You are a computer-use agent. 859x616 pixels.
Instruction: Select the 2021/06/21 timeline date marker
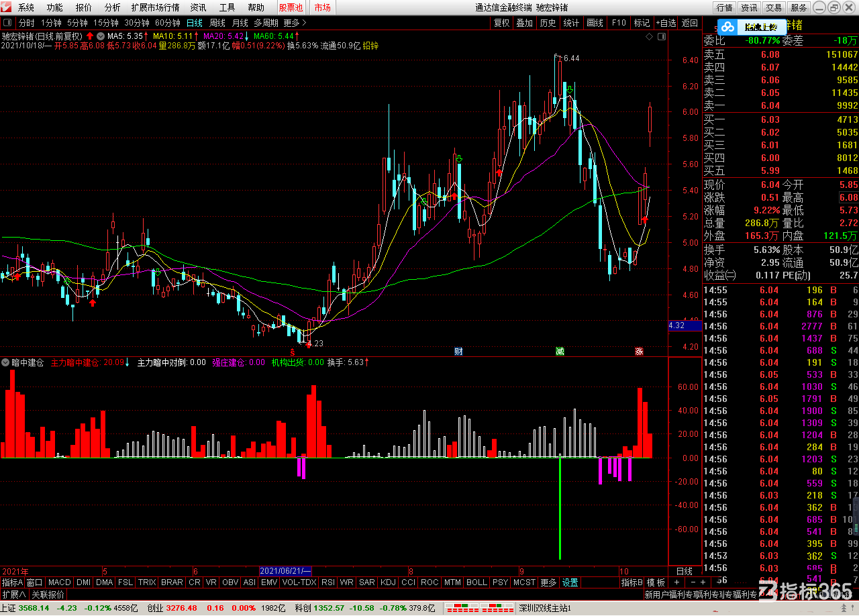[x=286, y=570]
